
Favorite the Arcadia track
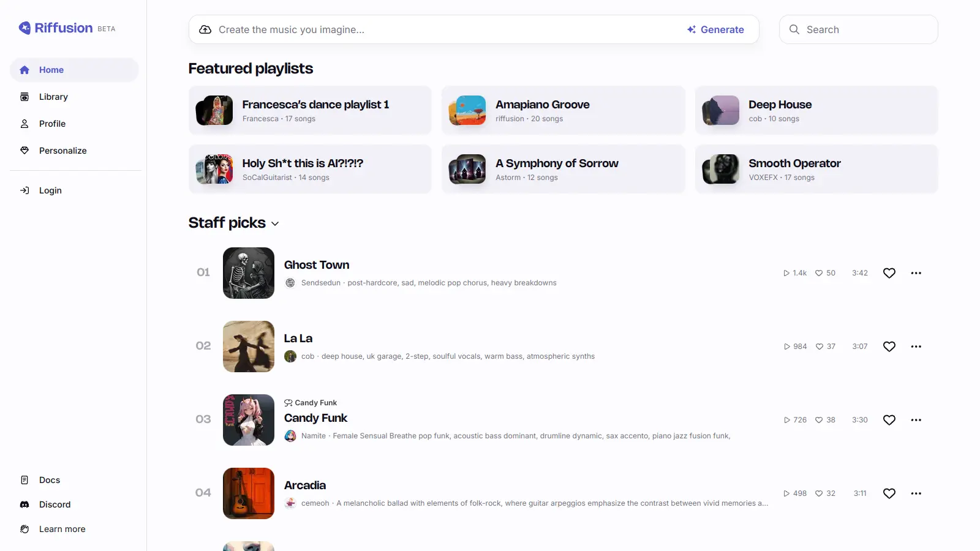[889, 493]
